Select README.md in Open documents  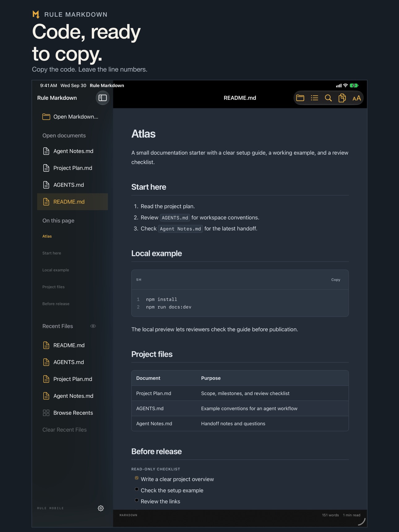click(x=72, y=202)
